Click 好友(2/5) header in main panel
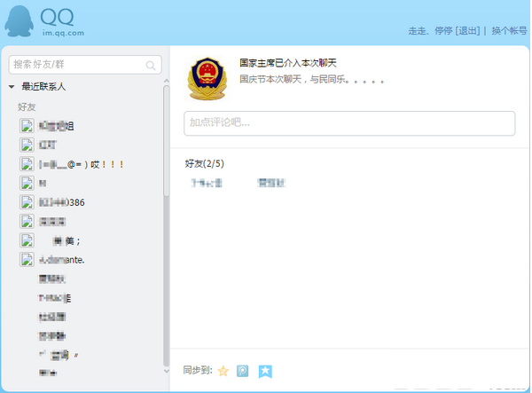The width and height of the screenshot is (532, 393). pos(204,163)
